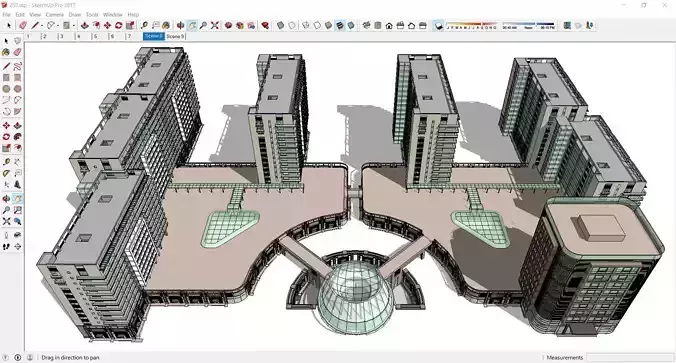
Task: Open the Extension Manager ruby icon
Action: pyautogui.click(x=266, y=26)
